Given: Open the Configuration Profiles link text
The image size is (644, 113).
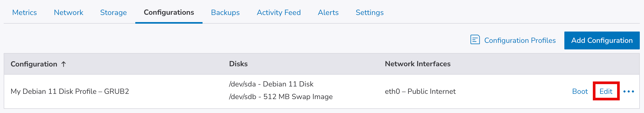Looking at the screenshot, I should [x=520, y=40].
